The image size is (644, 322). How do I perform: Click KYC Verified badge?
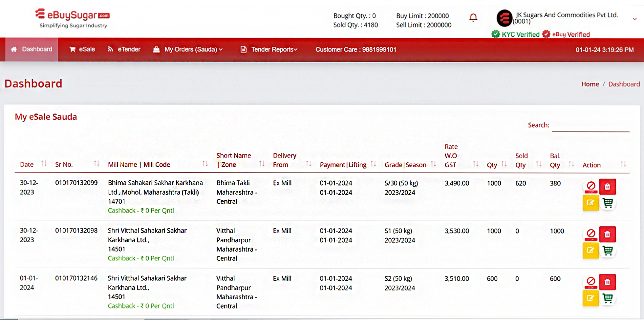pyautogui.click(x=515, y=34)
